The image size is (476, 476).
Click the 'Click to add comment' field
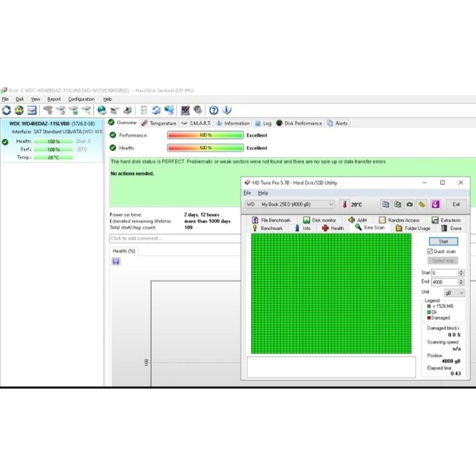(x=175, y=239)
